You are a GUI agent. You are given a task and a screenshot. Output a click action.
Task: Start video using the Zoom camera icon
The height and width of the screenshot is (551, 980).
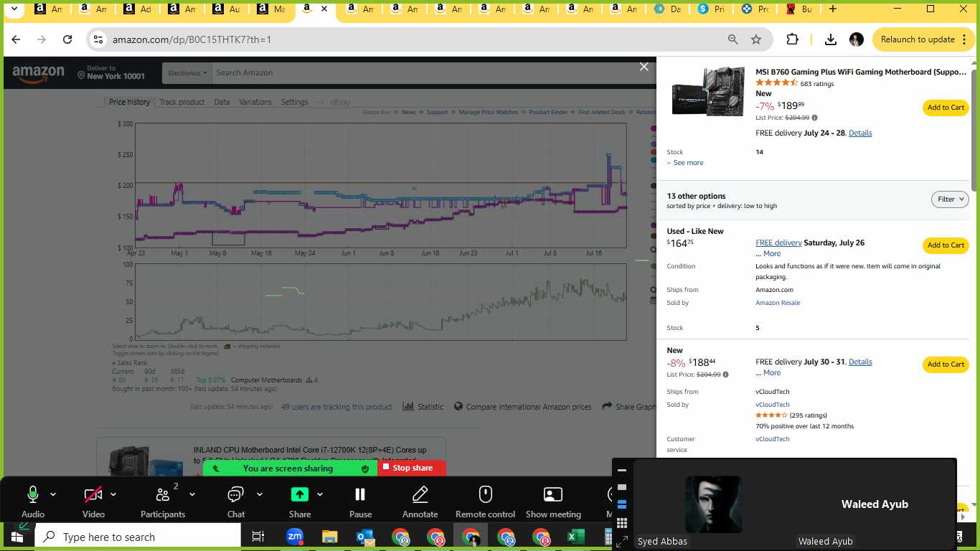pyautogui.click(x=93, y=495)
